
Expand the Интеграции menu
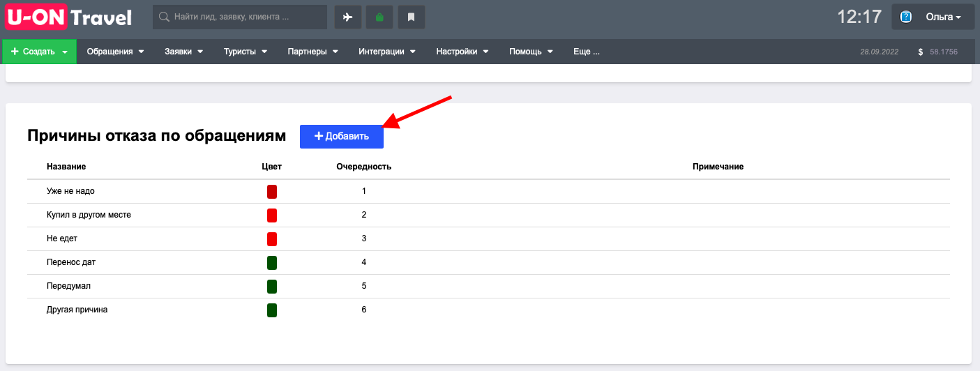[387, 52]
